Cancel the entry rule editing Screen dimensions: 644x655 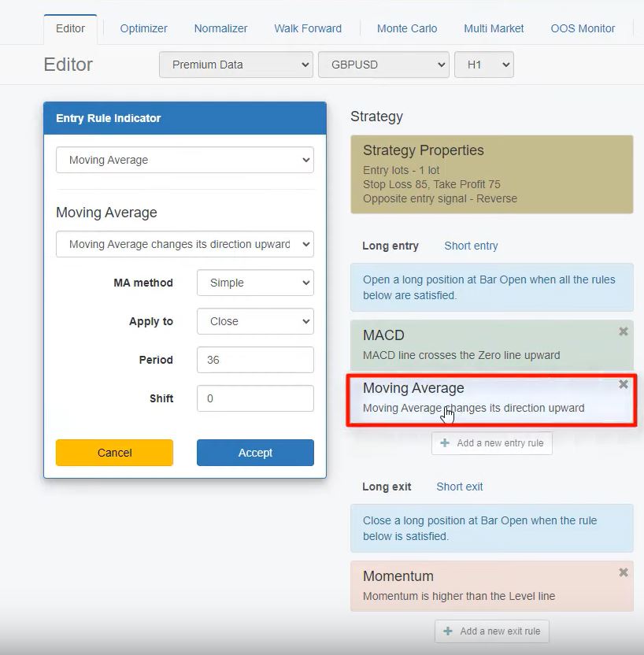(x=114, y=453)
